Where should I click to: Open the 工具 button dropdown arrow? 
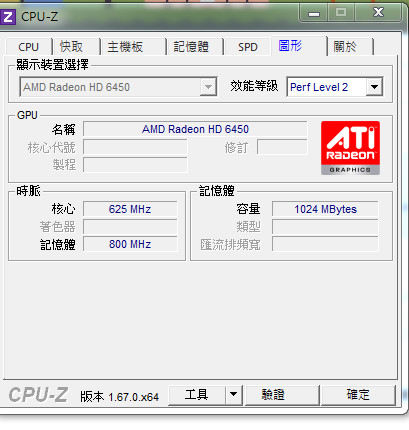(x=234, y=395)
